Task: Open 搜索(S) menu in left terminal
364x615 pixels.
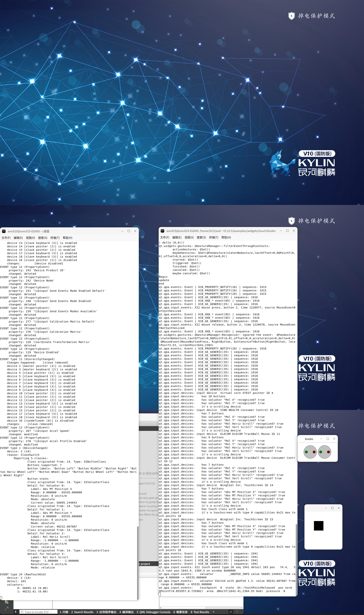Action: (43, 238)
